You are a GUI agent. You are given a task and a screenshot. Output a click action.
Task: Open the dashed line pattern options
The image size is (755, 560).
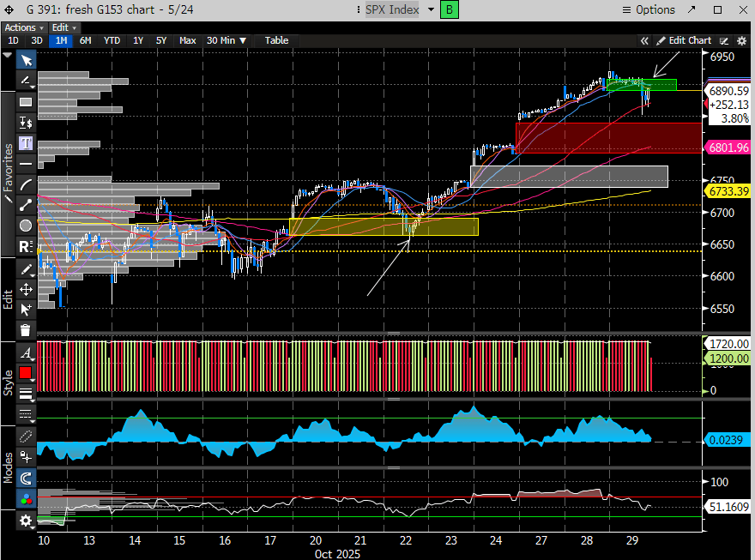(x=26, y=414)
